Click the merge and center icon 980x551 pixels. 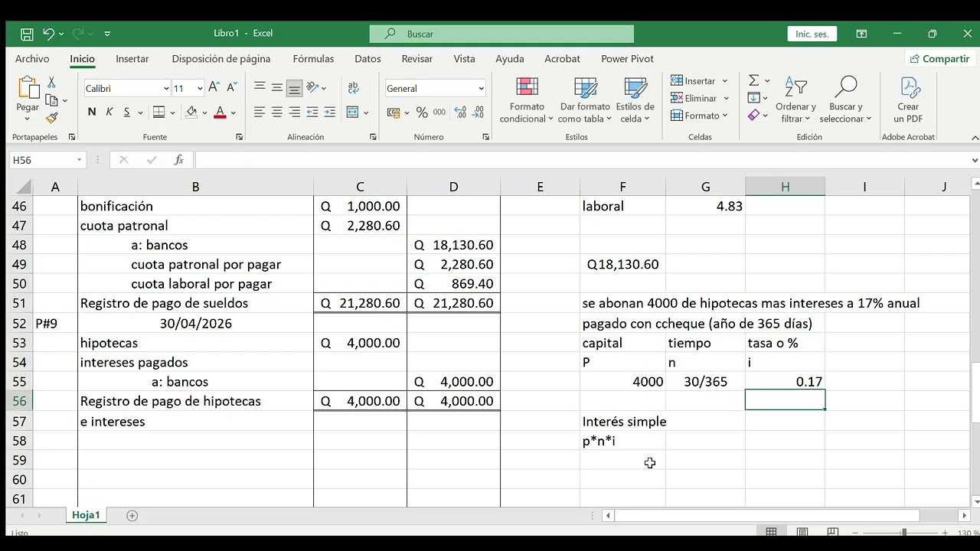(x=352, y=112)
